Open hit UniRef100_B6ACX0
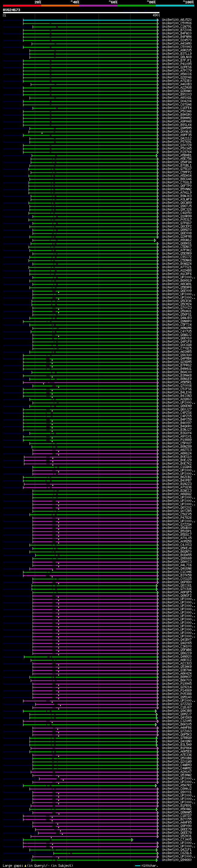Screen dimensions: 197x868 click(x=177, y=372)
